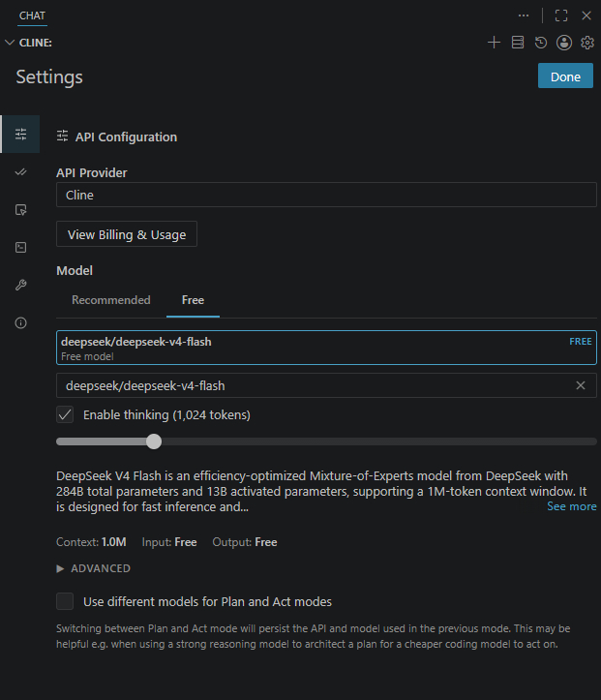
Task: Open the Terminal settings sidebar tab
Action: [x=20, y=247]
